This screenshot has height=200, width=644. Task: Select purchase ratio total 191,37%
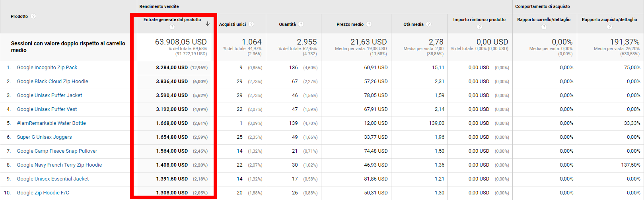click(x=625, y=42)
